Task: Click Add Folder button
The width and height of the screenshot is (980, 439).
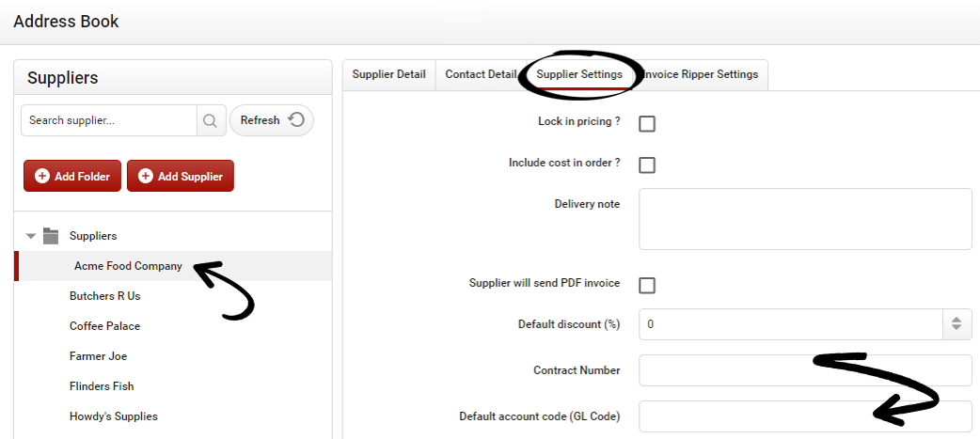Action: [x=72, y=176]
